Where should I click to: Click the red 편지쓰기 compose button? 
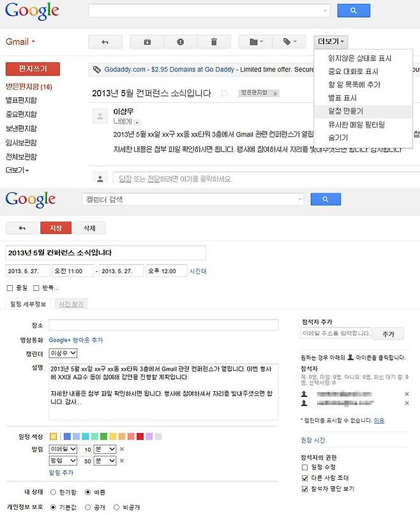pos(33,69)
